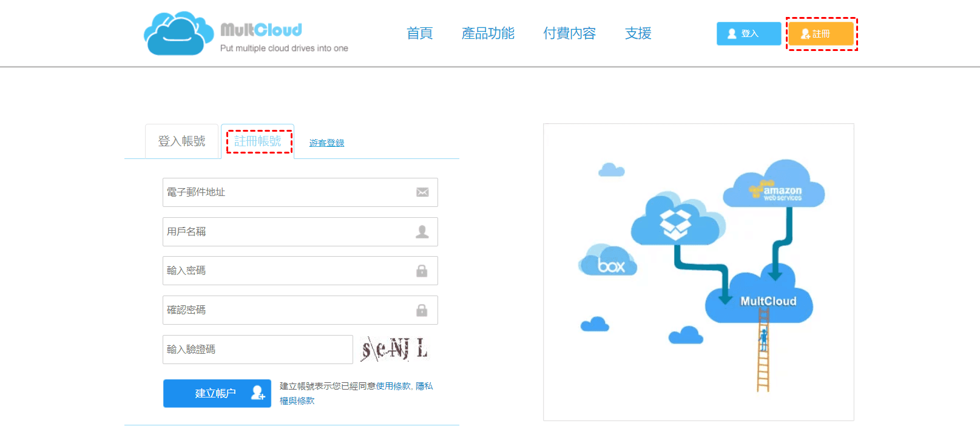The width and height of the screenshot is (980, 426).
Task: Open 首頁 in the navigation bar
Action: click(419, 33)
